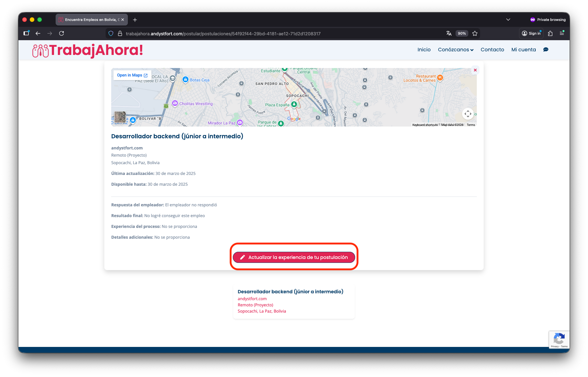
Task: Reload the page
Action: coord(61,33)
